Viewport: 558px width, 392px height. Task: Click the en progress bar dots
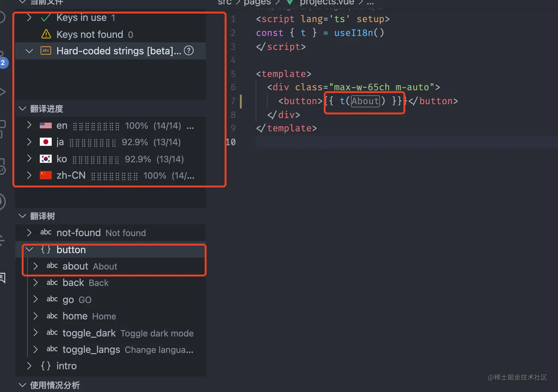click(96, 127)
